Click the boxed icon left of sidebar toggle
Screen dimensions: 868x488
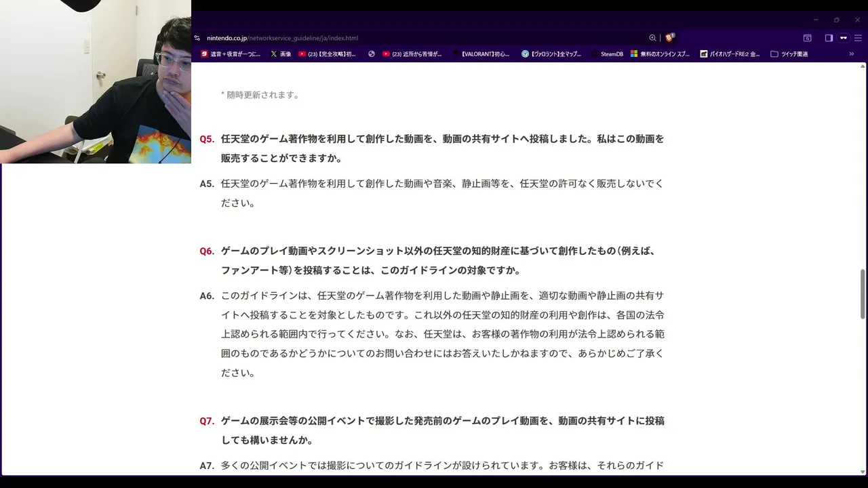pyautogui.click(x=808, y=38)
